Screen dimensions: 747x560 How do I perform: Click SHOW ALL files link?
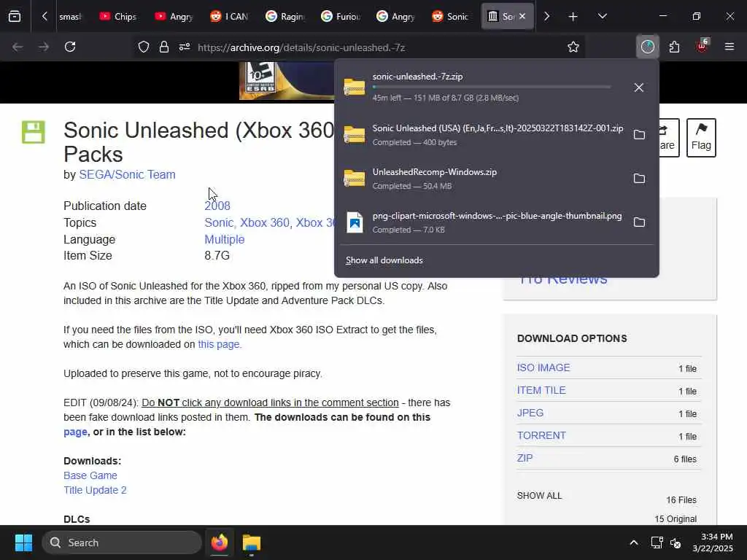[x=539, y=496]
